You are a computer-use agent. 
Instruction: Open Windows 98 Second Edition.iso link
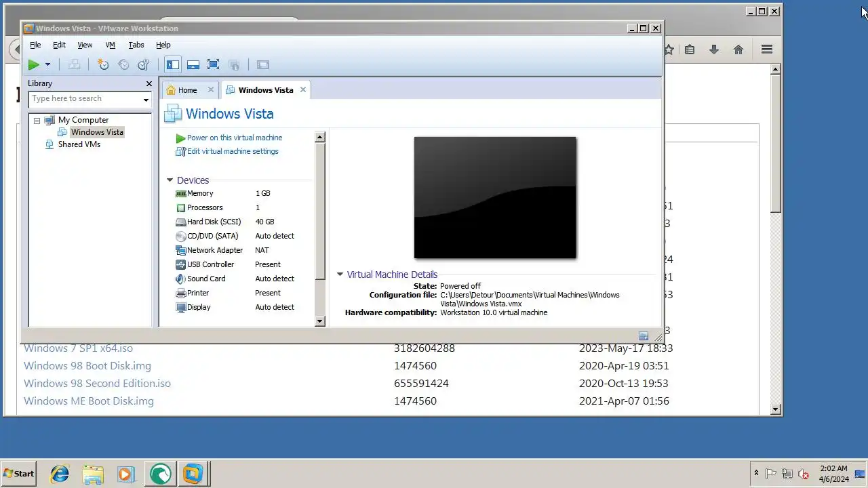click(x=97, y=383)
